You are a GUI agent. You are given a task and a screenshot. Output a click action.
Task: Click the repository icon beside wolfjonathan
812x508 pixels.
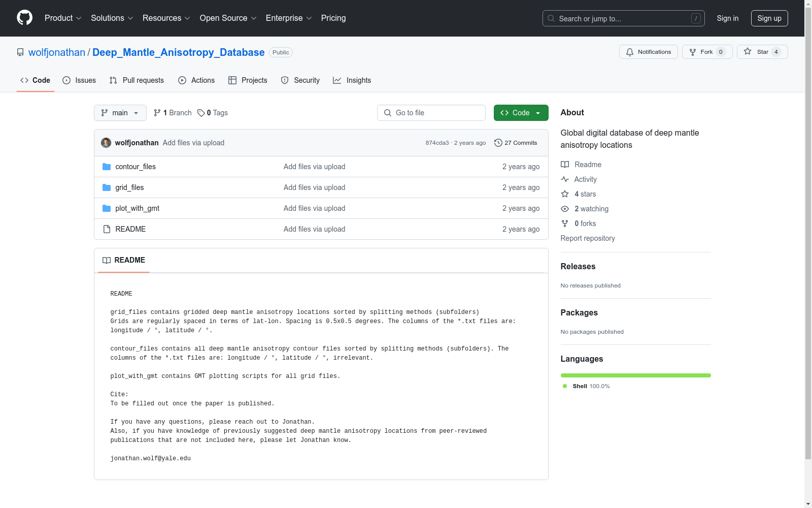[20, 52]
